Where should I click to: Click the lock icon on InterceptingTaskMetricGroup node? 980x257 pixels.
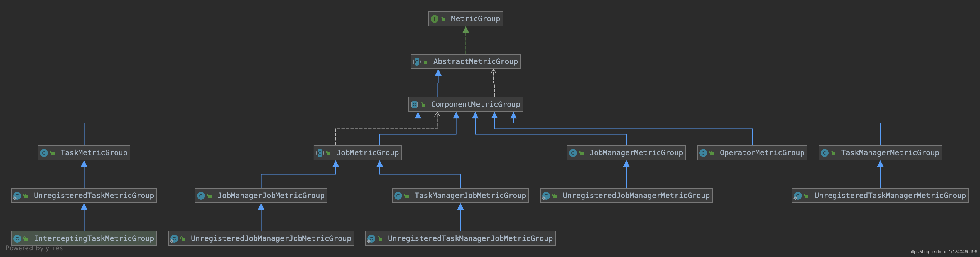pyautogui.click(x=26, y=239)
